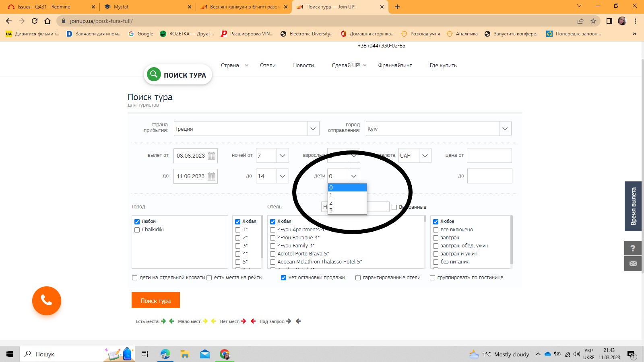The width and height of the screenshot is (644, 362).
Task: Click the 'цена от' price input field
Action: click(489, 156)
